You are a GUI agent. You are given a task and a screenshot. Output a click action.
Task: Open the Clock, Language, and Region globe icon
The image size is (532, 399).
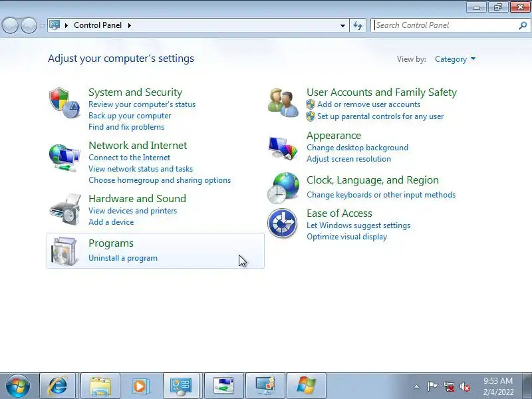(x=283, y=188)
